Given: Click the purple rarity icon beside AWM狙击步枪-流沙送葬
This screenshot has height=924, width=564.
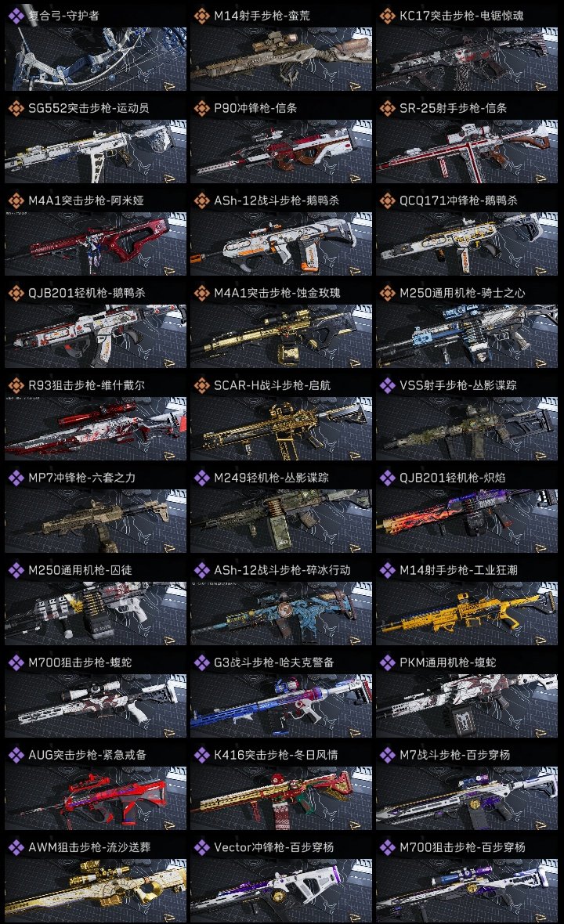Looking at the screenshot, I should point(16,847).
